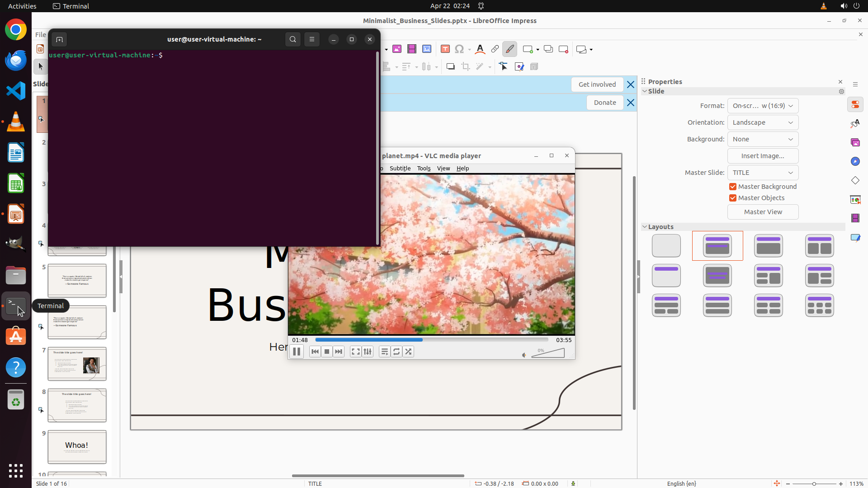Collapse the Layouts section
The height and width of the screenshot is (488, 868).
[645, 227]
